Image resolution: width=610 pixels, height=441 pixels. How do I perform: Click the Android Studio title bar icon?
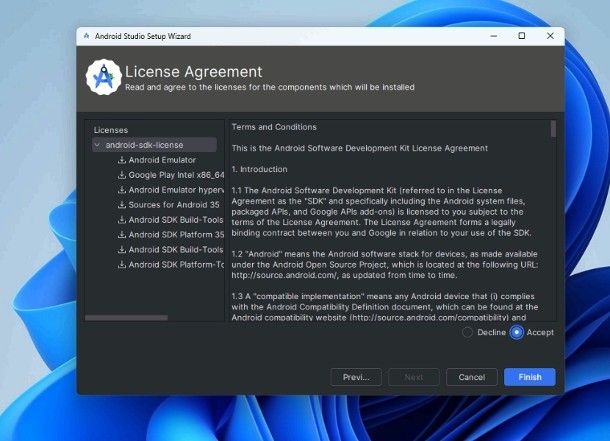(86, 36)
